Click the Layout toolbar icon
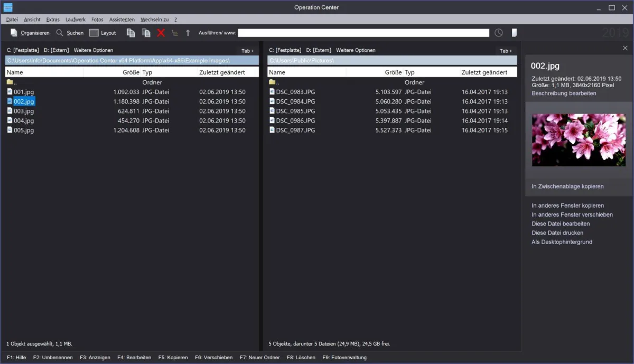 pyautogui.click(x=94, y=33)
